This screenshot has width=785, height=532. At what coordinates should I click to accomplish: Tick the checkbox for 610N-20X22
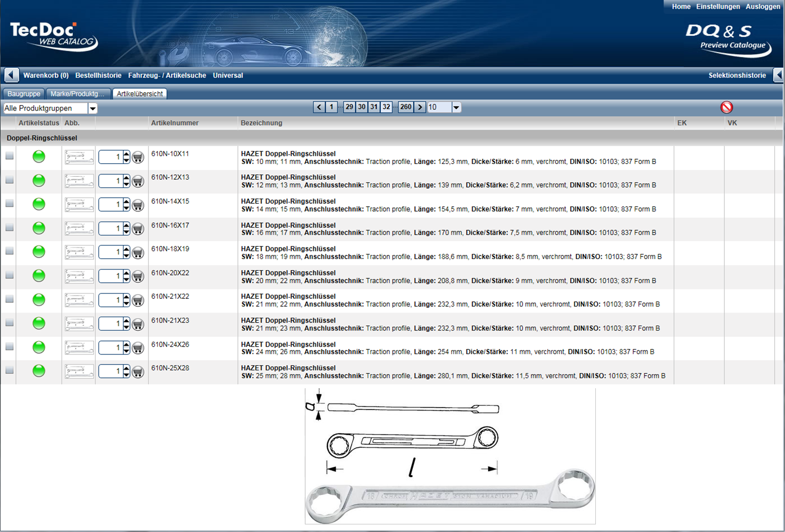[x=9, y=275]
